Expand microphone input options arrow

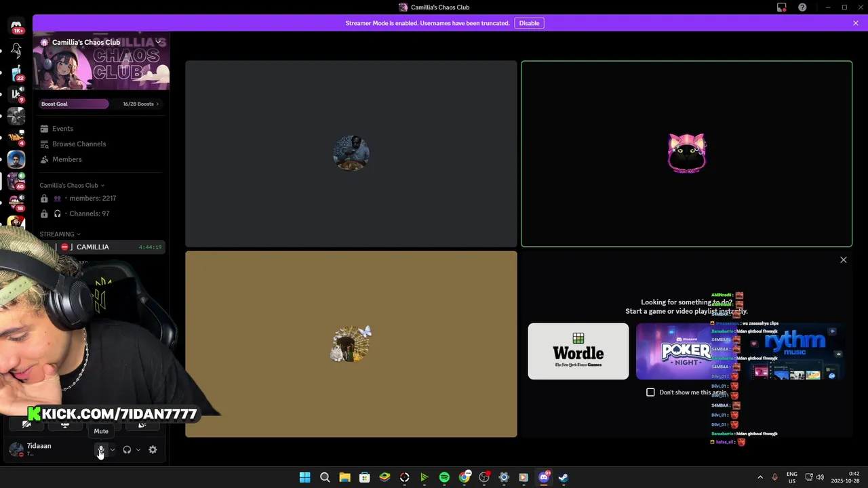pos(113,449)
